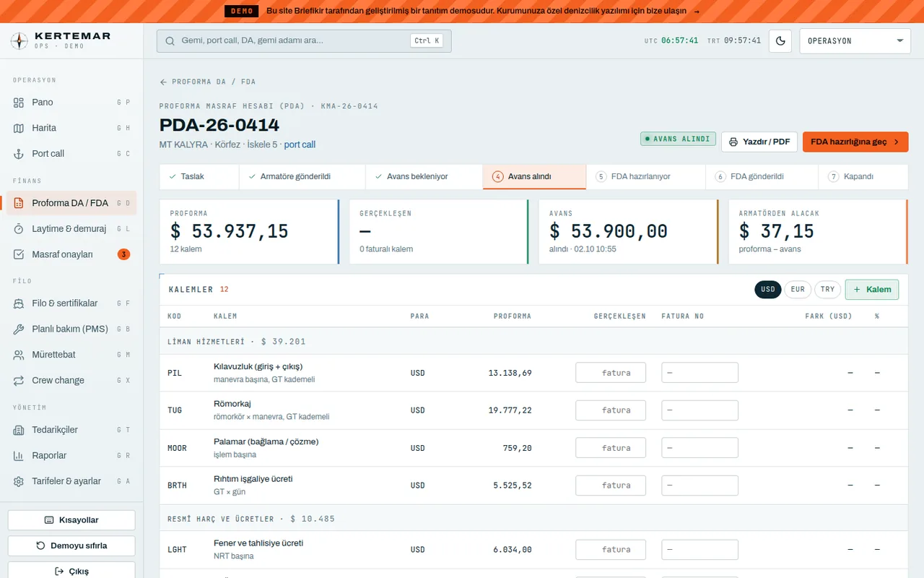The width and height of the screenshot is (924, 578).
Task: Go back to Proforma DA / FDA
Action: pos(208,82)
